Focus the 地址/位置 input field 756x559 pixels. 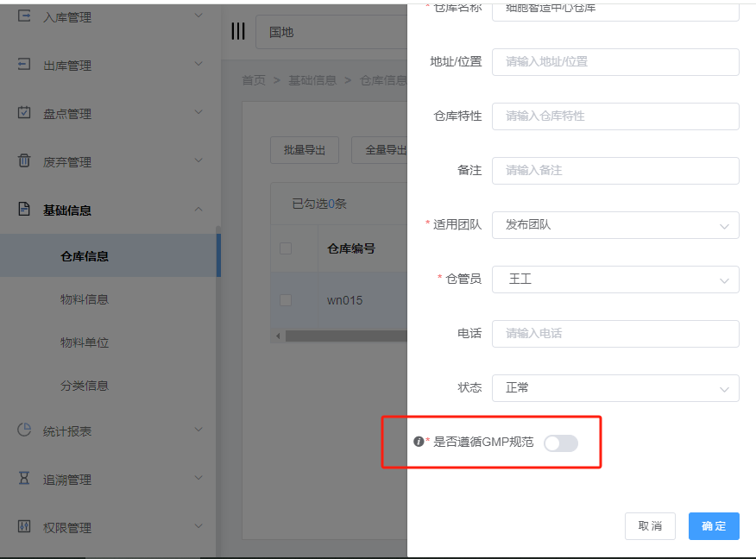[x=615, y=62]
